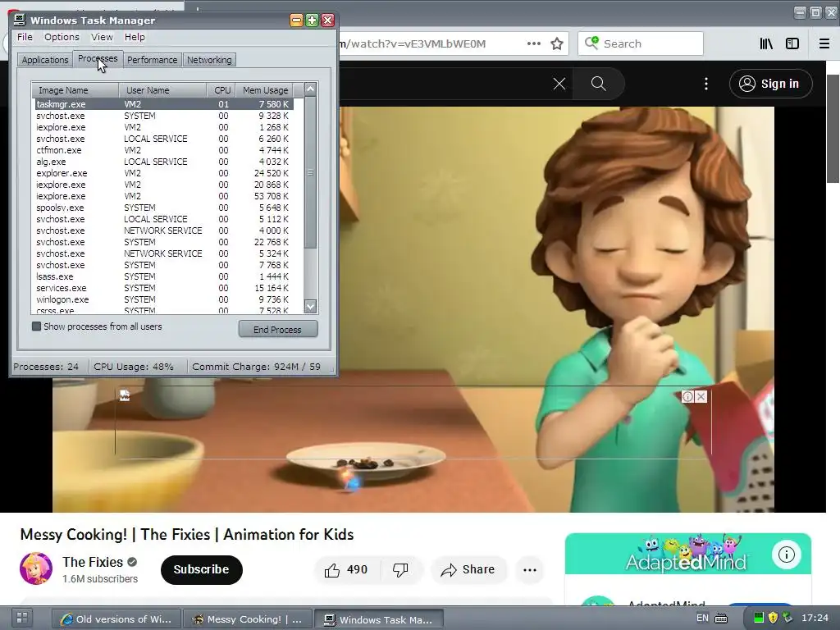
Task: Switch to the Networking tab
Action: coord(209,60)
